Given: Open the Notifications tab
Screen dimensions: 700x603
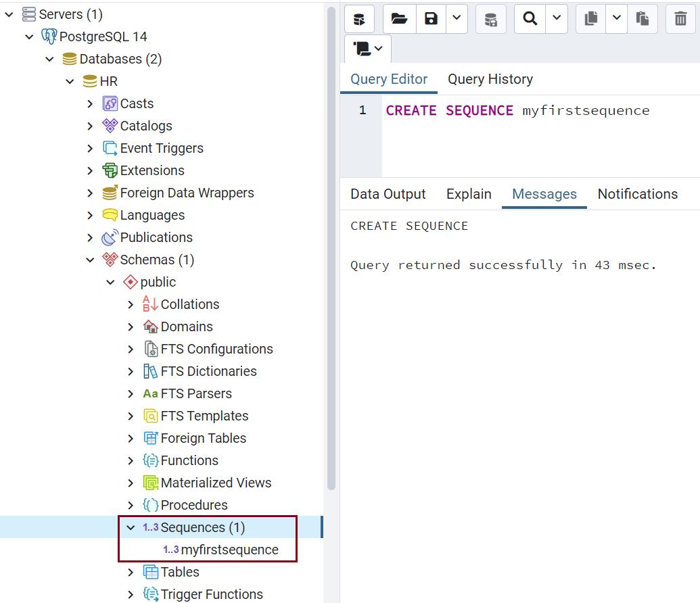Looking at the screenshot, I should point(636,194).
